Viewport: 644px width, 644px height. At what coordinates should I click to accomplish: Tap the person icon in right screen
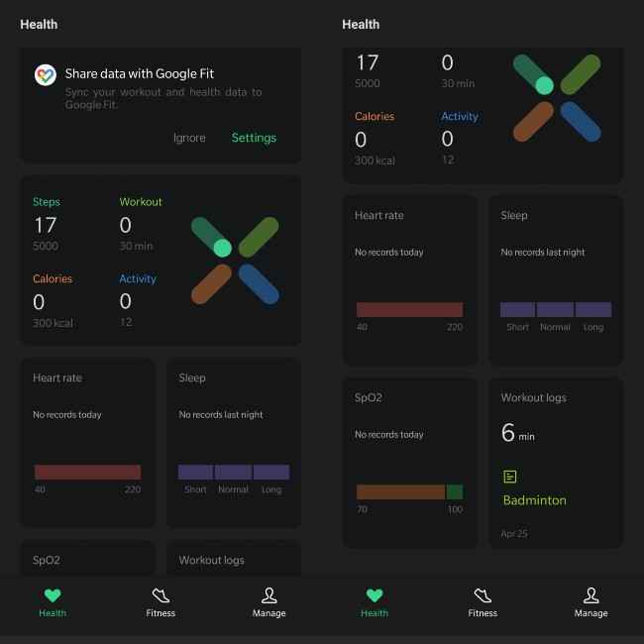pos(591,595)
